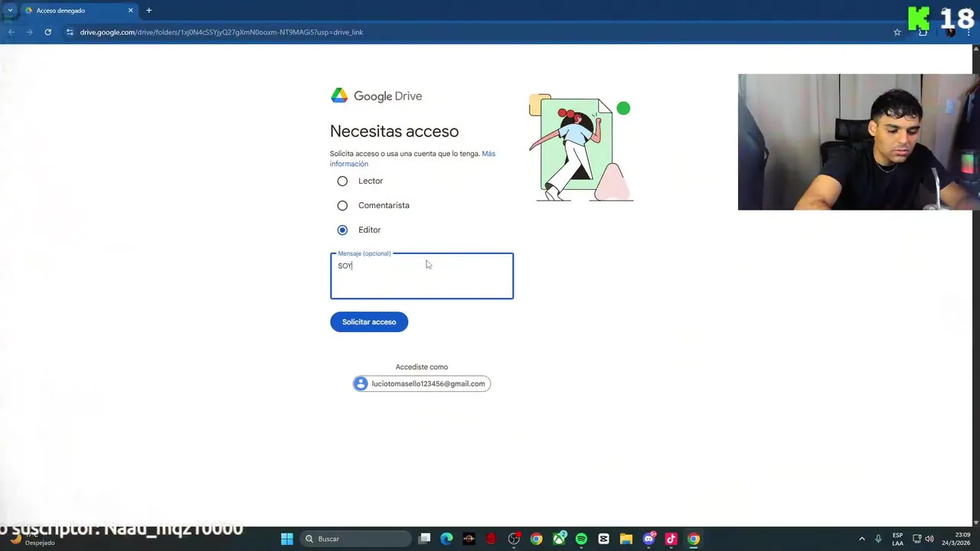This screenshot has width=980, height=551.
Task: Open the tab search dropdown
Action: pos(10,11)
